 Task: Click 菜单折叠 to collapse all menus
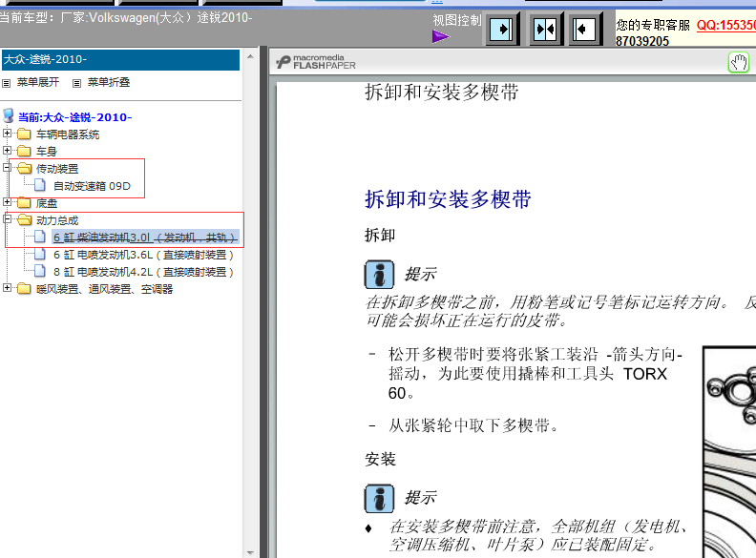pos(109,82)
